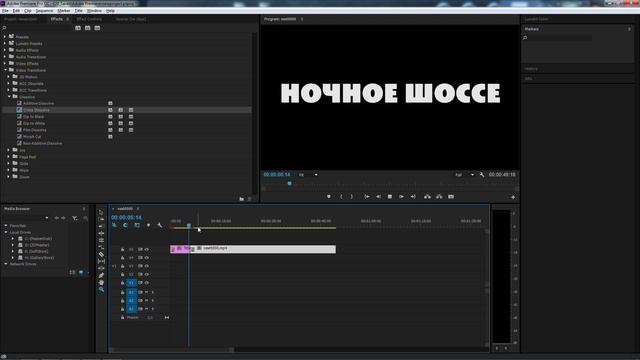
Task: Select the Hand tool
Action: pyautogui.click(x=101, y=282)
